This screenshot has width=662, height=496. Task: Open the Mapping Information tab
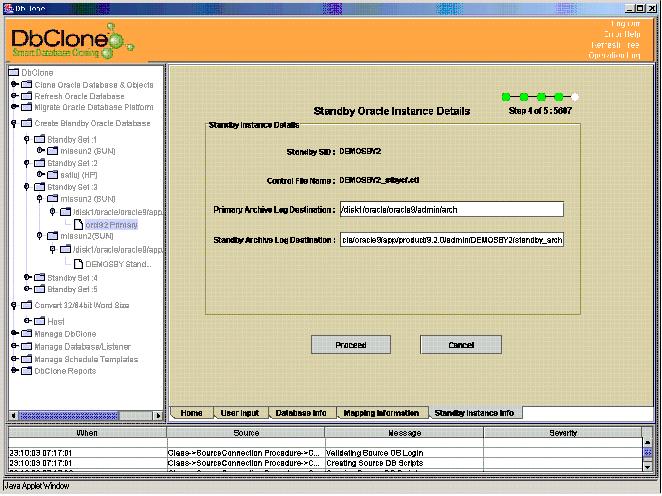point(381,413)
